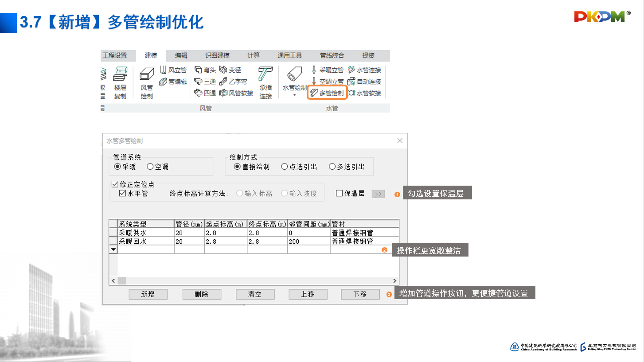
Task: Choose the 风管软接 flexible duct connector
Action: tap(236, 93)
